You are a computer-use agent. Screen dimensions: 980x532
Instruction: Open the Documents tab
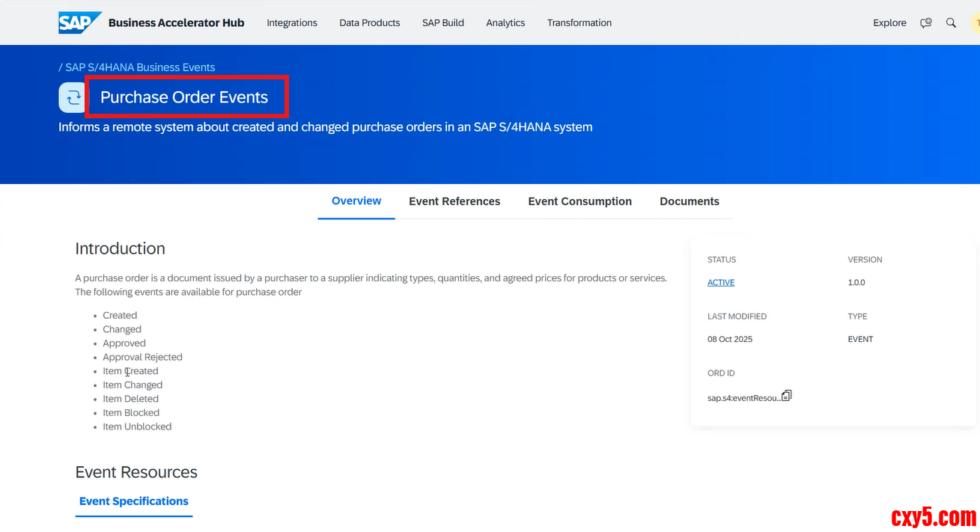pos(690,202)
